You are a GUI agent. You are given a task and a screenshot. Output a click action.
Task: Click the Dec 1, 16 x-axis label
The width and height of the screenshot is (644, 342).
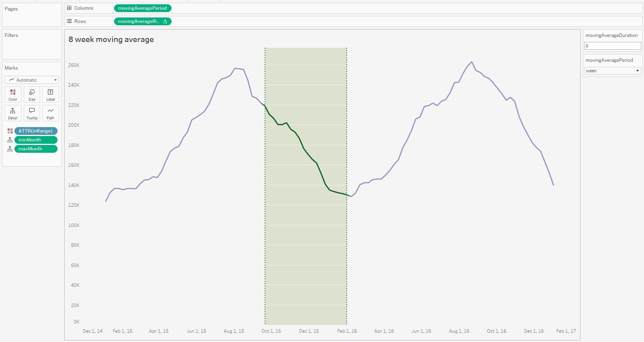(534, 331)
